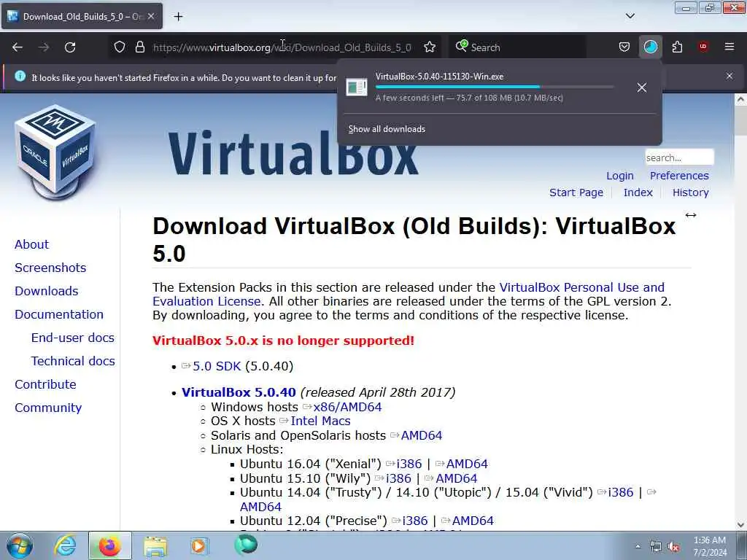Open the Index link
The width and height of the screenshot is (747, 560).
pos(638,192)
